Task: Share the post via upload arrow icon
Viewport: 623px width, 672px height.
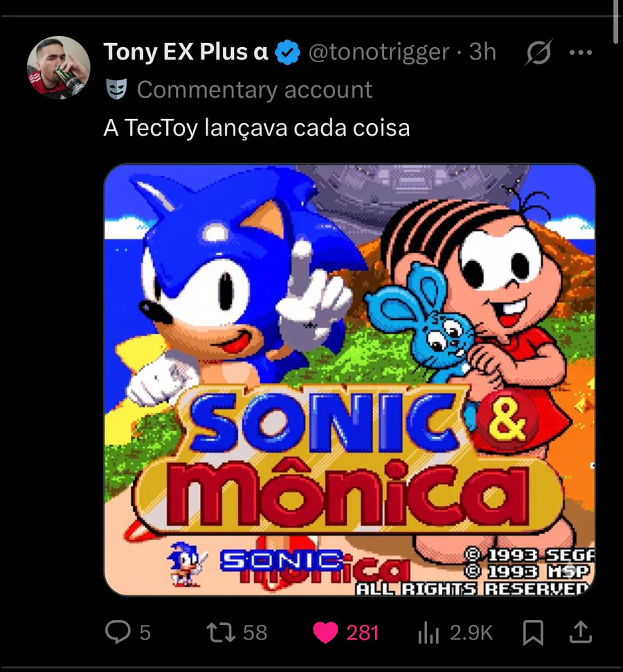Action: (x=580, y=631)
